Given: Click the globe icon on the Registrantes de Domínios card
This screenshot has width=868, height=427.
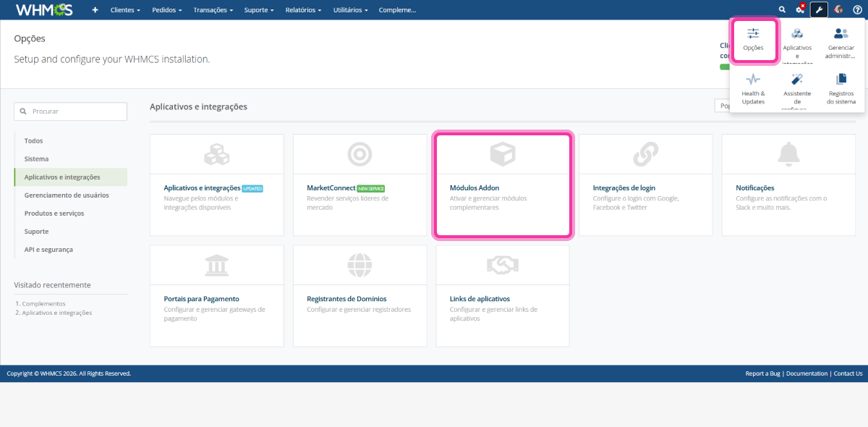Looking at the screenshot, I should [359, 265].
